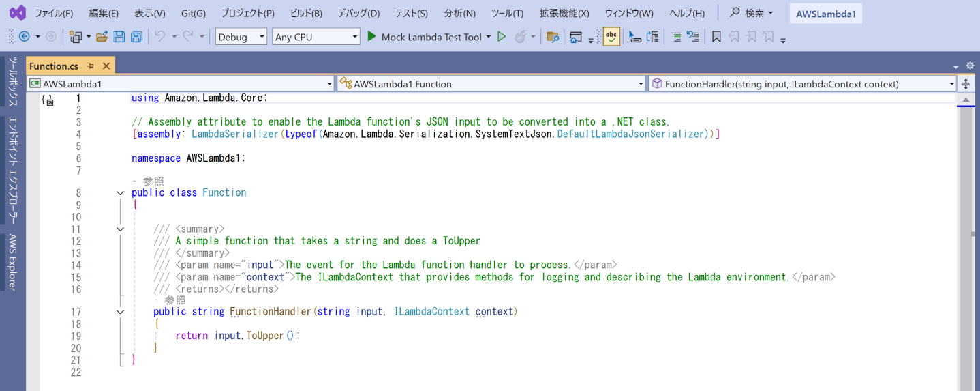The image size is (980, 391).
Task: Open dropdown arrow next to new project icon
Action: (89, 37)
